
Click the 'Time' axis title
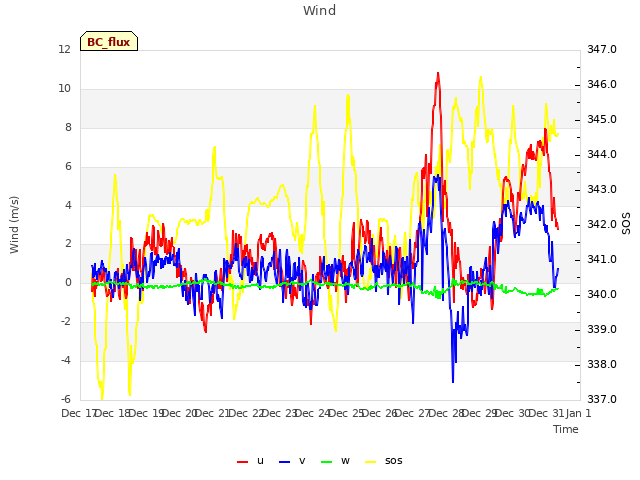click(x=566, y=429)
